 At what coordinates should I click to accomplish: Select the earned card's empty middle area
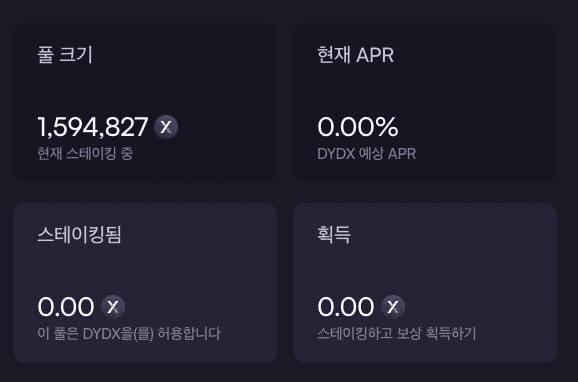425,271
